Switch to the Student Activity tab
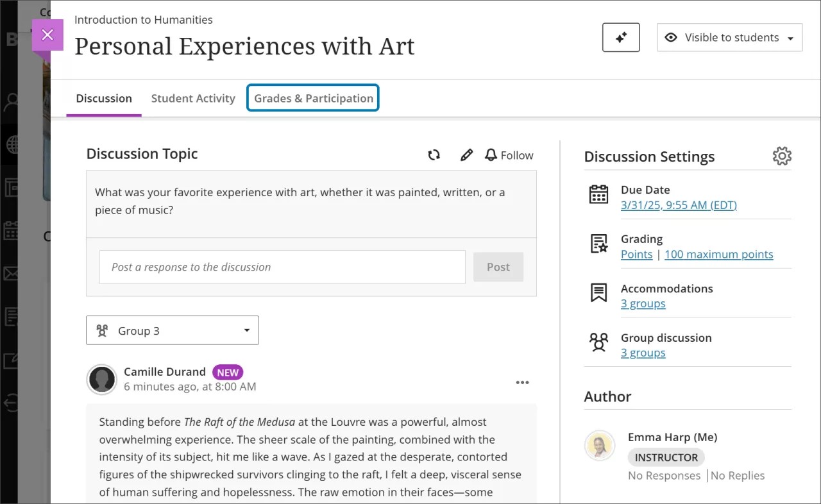821x504 pixels. pyautogui.click(x=193, y=98)
